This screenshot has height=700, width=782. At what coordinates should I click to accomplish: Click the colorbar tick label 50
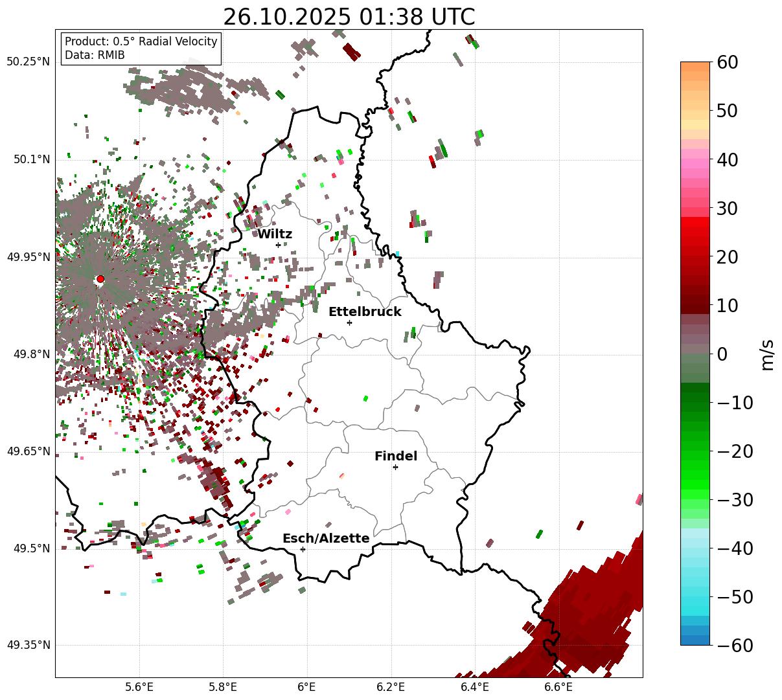pos(727,111)
